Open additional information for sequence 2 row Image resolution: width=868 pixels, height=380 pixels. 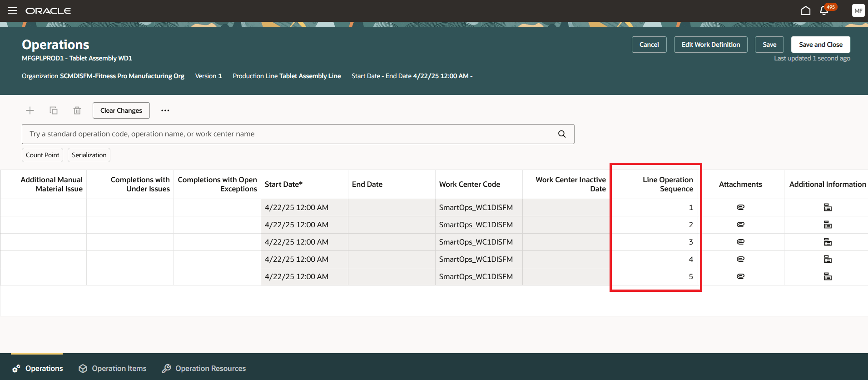828,225
